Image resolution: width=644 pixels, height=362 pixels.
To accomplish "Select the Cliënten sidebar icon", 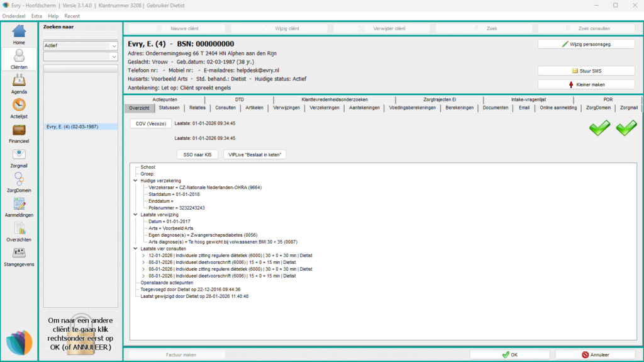I will 19,59.
